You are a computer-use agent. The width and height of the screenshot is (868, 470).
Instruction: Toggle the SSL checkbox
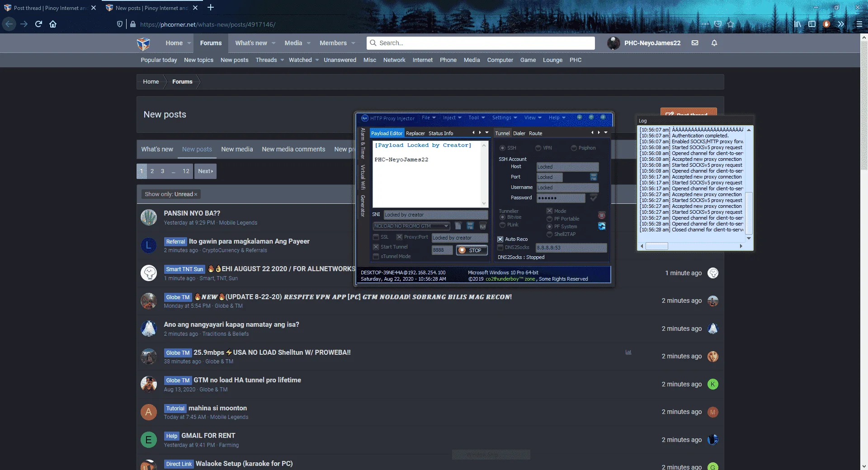(376, 237)
